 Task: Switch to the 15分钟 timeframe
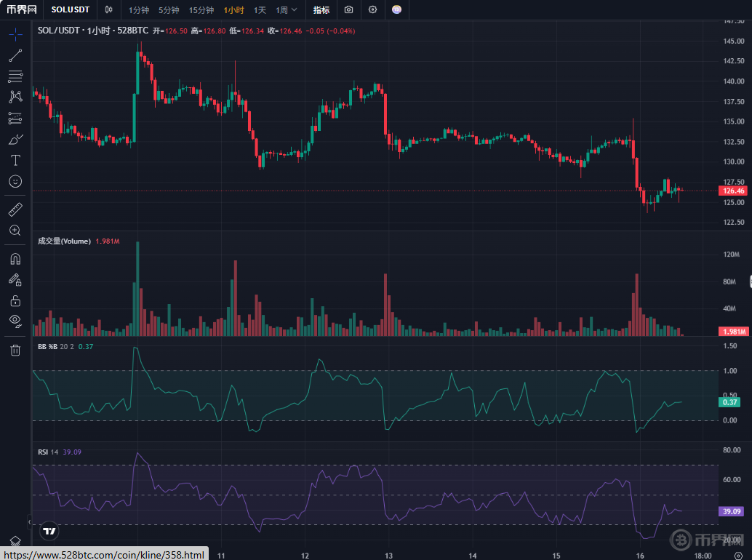[x=201, y=10]
